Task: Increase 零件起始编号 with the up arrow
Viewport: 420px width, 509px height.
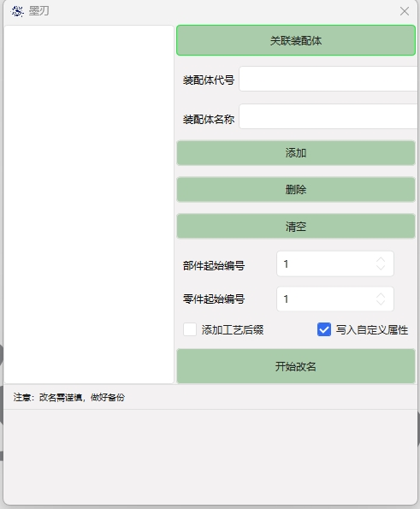Action: (x=381, y=295)
